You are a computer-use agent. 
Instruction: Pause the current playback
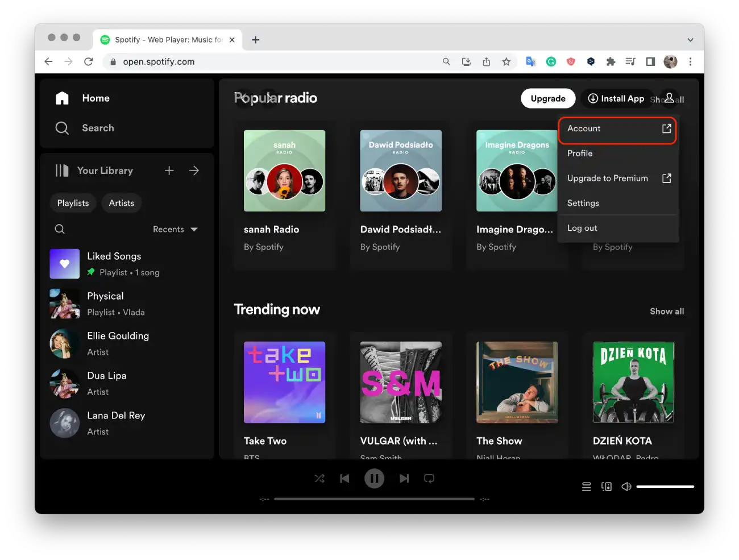tap(374, 479)
